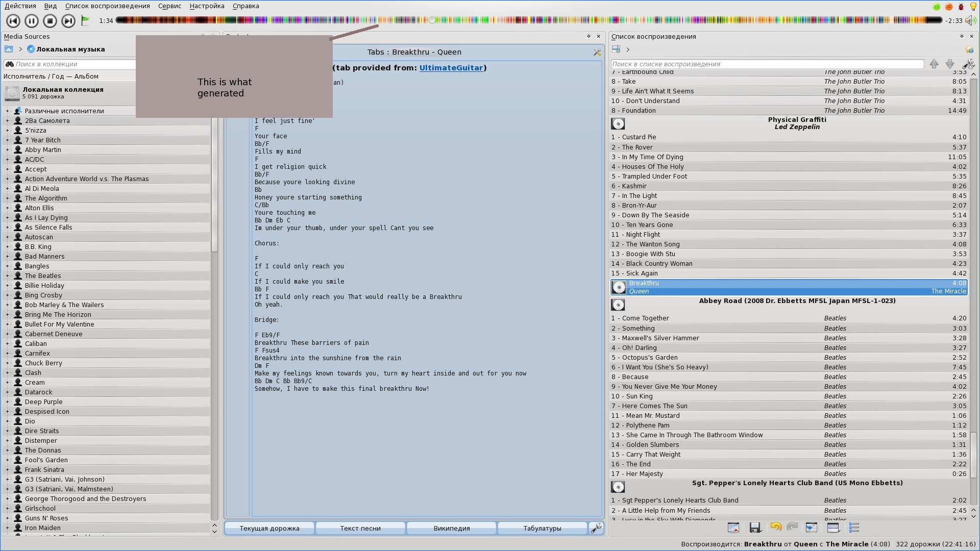Skip to the previous track

coord(13,21)
